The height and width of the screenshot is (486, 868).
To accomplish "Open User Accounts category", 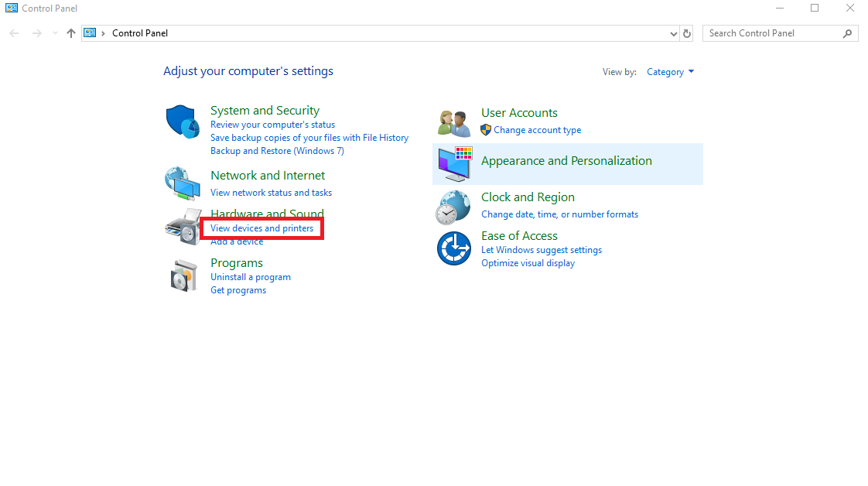I will click(x=519, y=113).
